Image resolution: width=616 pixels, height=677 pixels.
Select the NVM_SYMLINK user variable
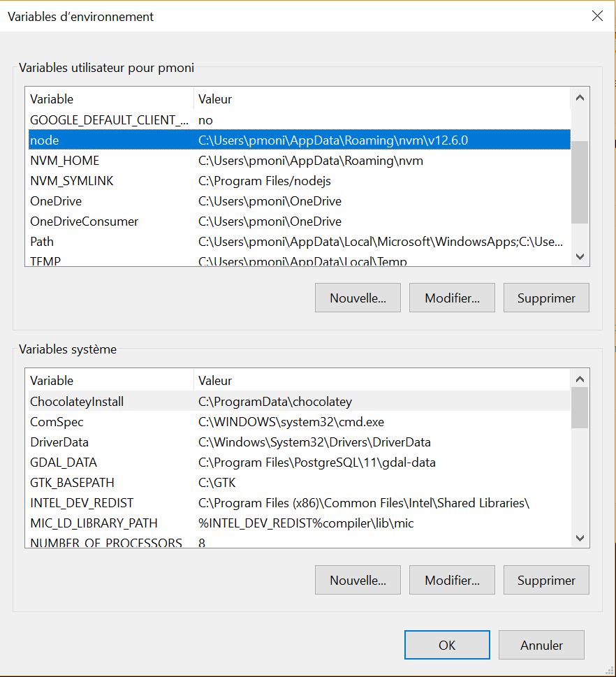tap(300, 180)
